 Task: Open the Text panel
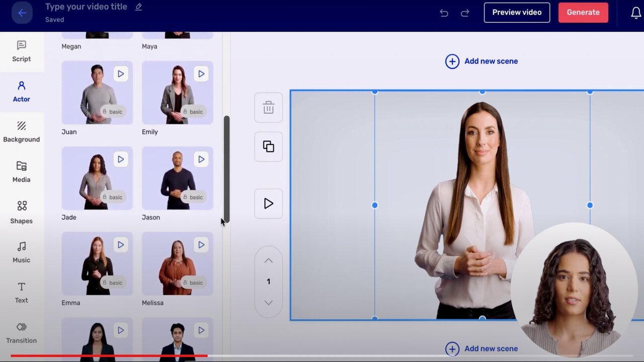tap(21, 292)
